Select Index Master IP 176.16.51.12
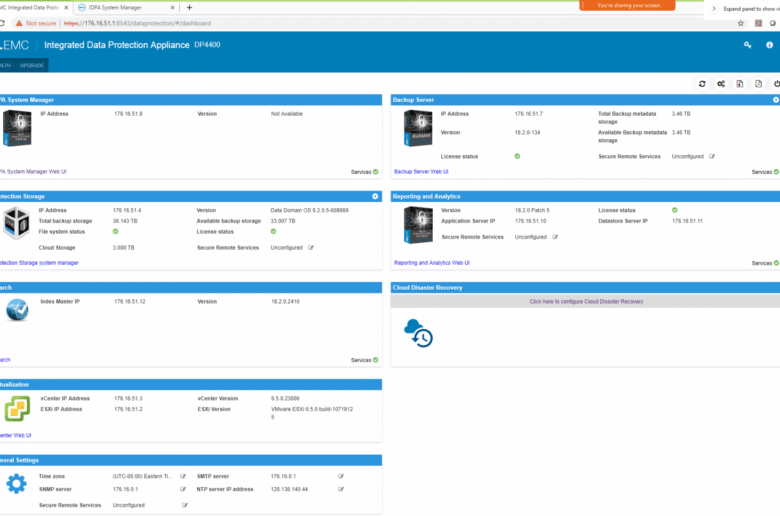Viewport: 780px width, 516px height. pos(130,302)
